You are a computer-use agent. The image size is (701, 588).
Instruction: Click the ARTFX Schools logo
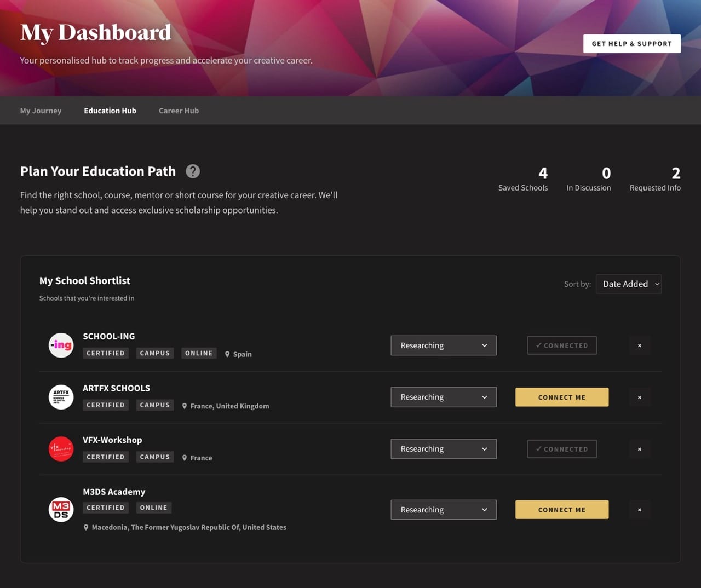(61, 397)
